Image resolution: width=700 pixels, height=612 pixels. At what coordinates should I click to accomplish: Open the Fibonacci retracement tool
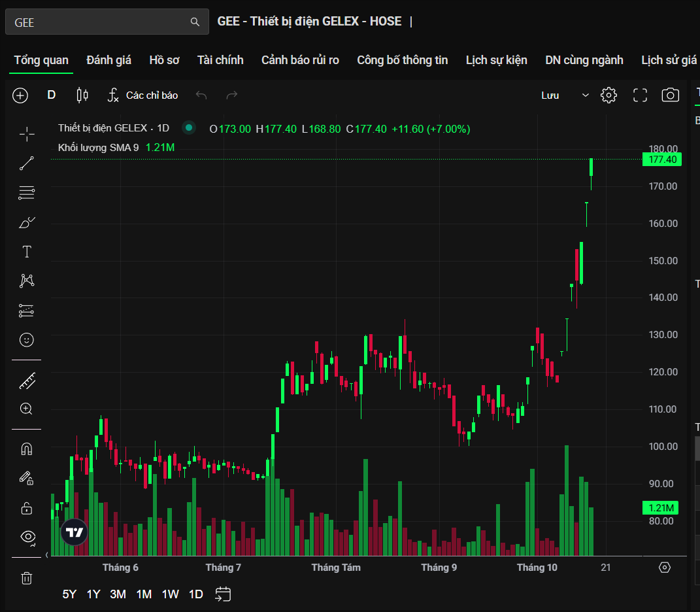tap(27, 193)
